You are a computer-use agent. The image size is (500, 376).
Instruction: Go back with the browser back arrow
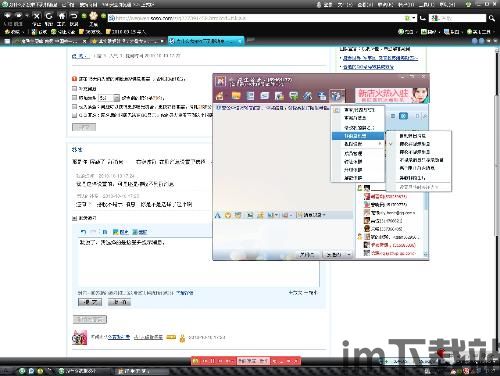[x=8, y=16]
